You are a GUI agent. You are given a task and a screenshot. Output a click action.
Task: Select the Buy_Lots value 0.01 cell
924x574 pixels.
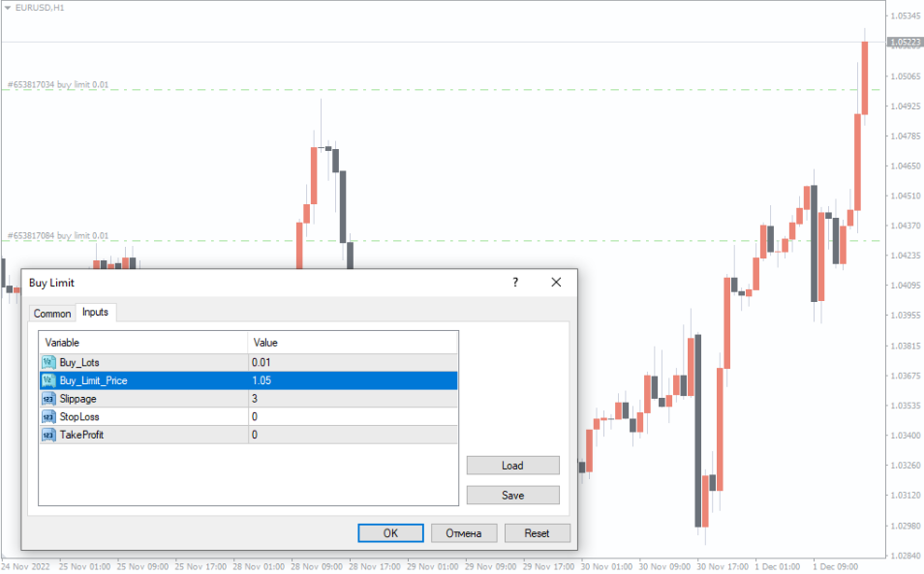tap(352, 362)
